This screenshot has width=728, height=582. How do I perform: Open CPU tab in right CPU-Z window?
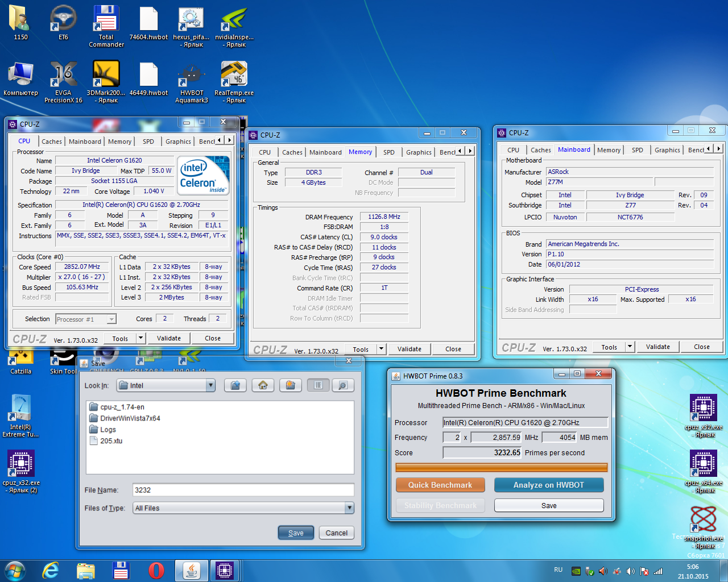[513, 150]
